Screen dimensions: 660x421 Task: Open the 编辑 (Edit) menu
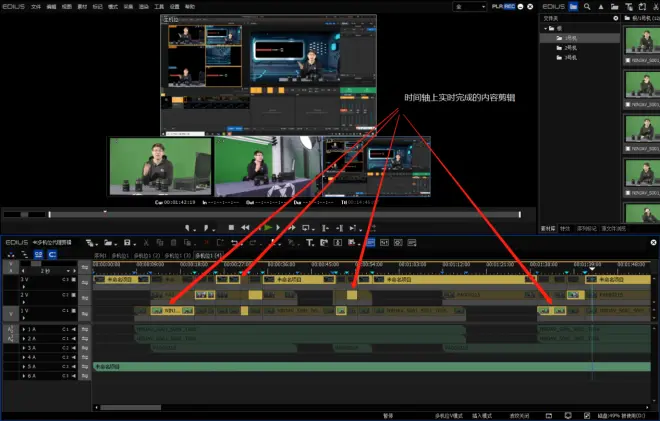51,7
